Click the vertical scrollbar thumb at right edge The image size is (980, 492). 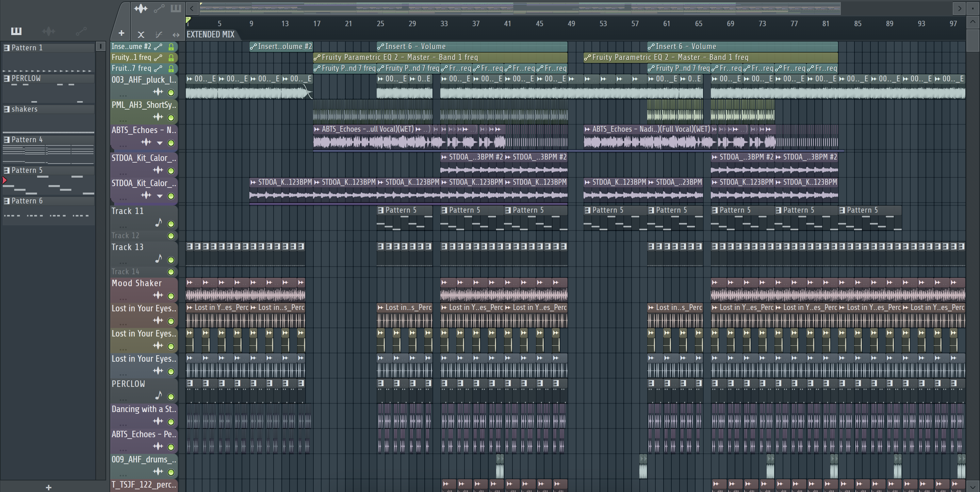[x=973, y=40]
